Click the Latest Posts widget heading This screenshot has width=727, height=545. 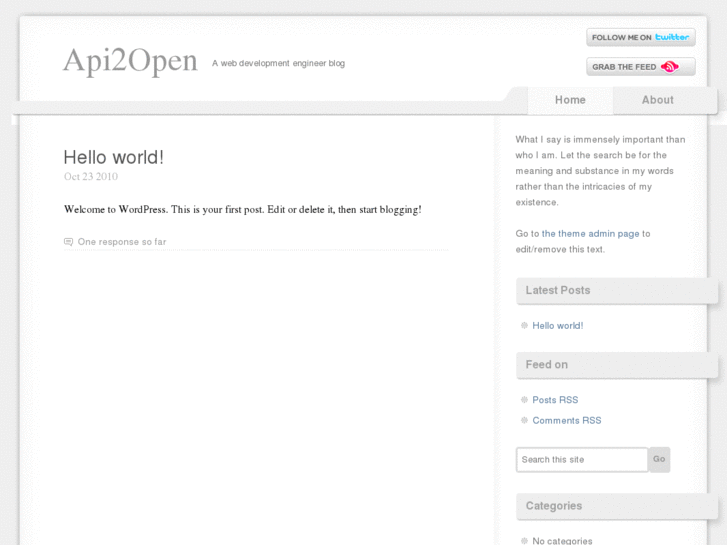point(617,290)
